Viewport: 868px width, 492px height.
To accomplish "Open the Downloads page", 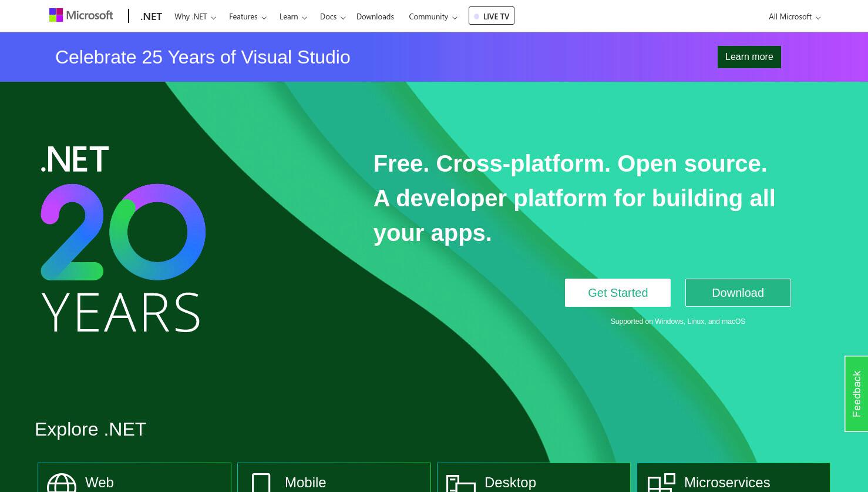I will pos(375,16).
